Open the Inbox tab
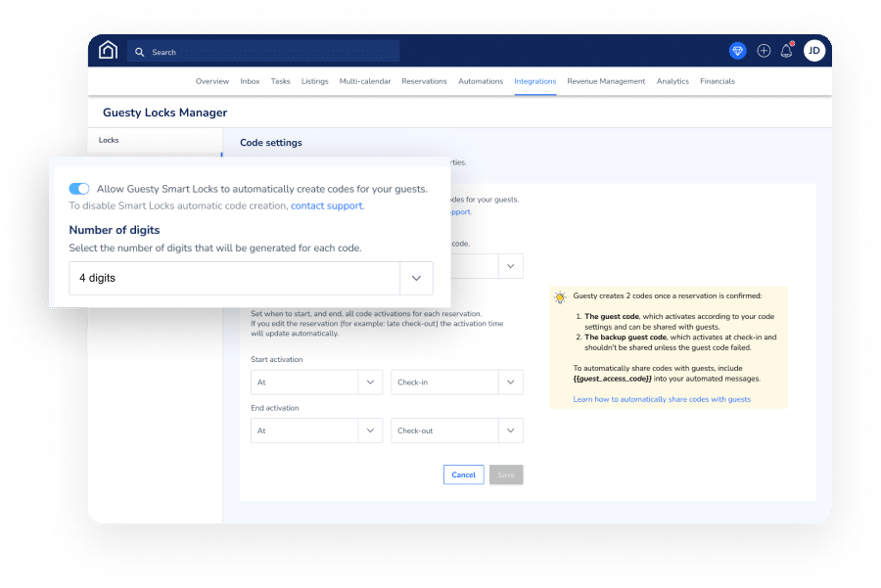Screen dimensions: 881x588 pos(250,81)
